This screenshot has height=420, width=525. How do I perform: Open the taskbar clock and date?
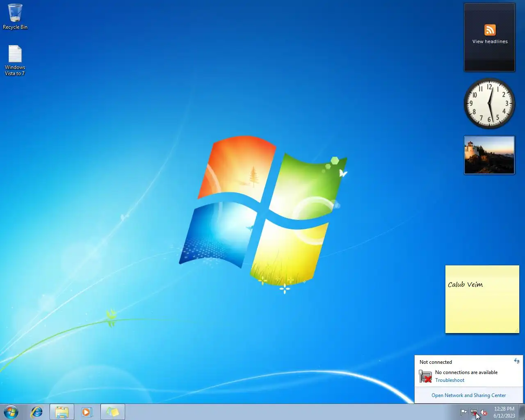(x=504, y=412)
